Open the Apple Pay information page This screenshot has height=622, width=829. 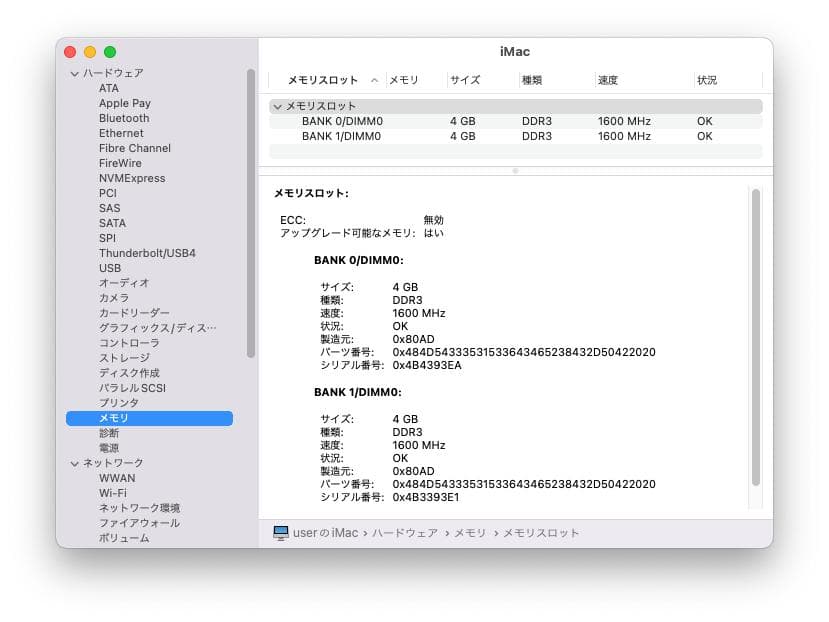[x=124, y=103]
